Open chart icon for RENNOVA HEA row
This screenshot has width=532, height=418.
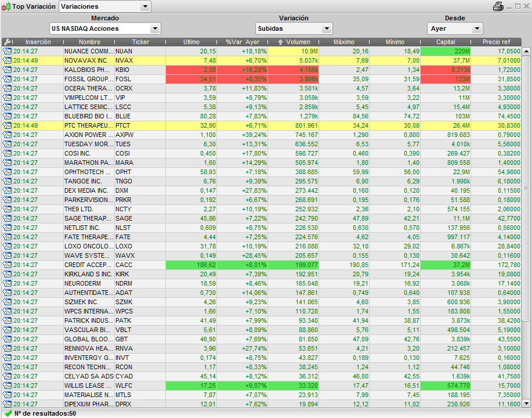point(7,348)
